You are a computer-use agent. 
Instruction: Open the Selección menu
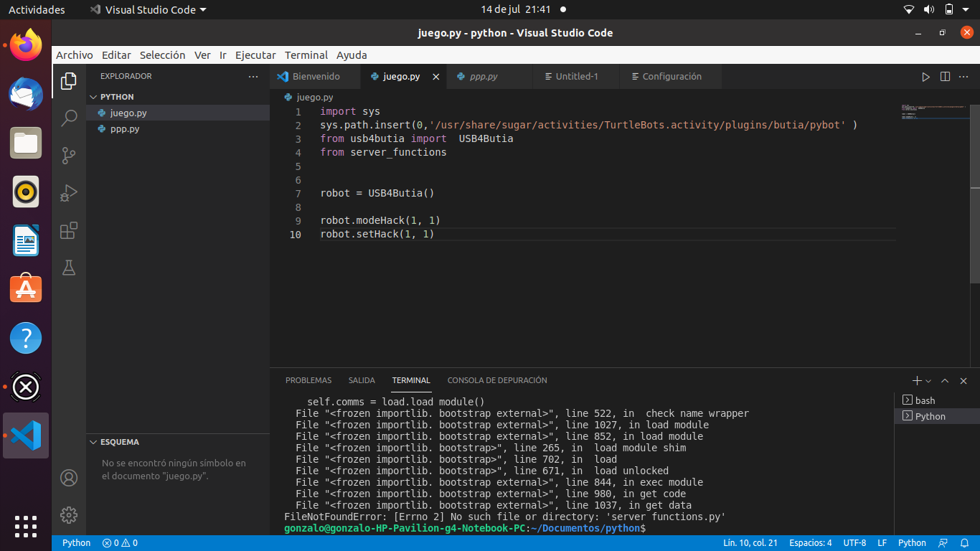pyautogui.click(x=162, y=55)
